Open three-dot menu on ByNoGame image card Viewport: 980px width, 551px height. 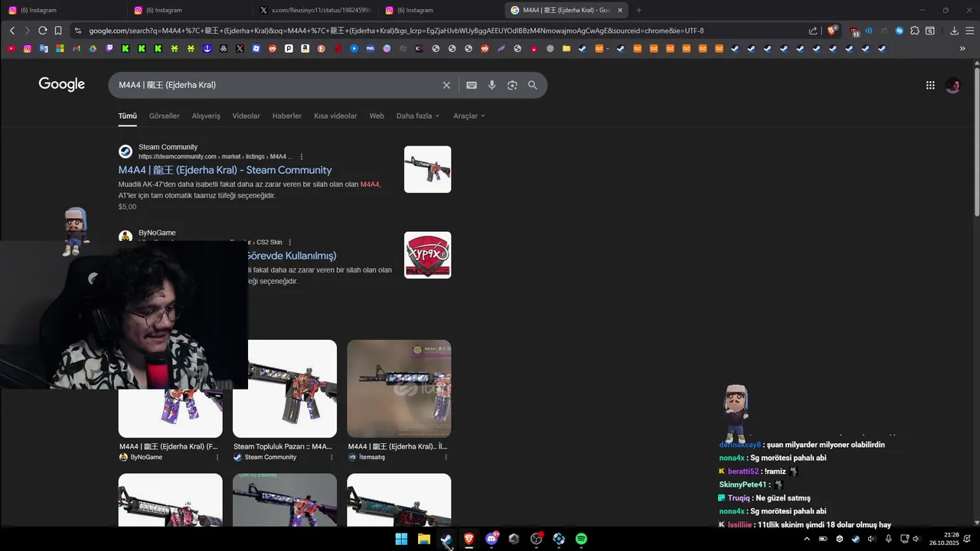[x=217, y=457]
